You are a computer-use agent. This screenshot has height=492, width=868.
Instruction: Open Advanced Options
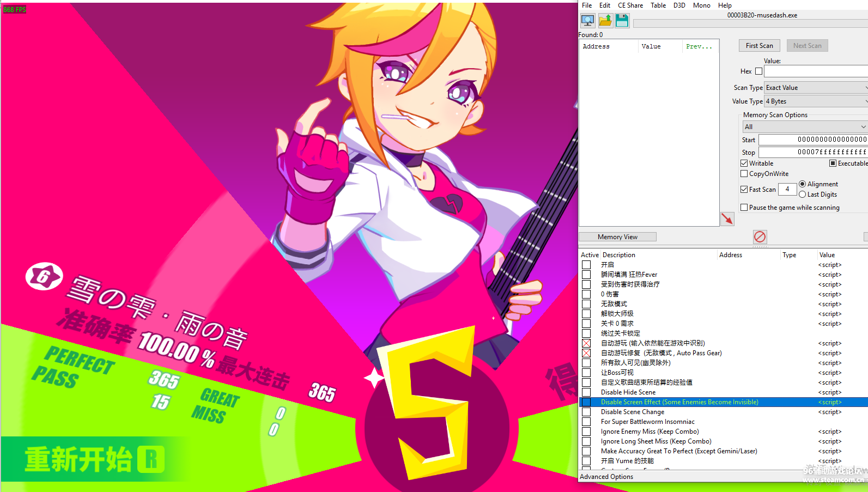tap(606, 477)
